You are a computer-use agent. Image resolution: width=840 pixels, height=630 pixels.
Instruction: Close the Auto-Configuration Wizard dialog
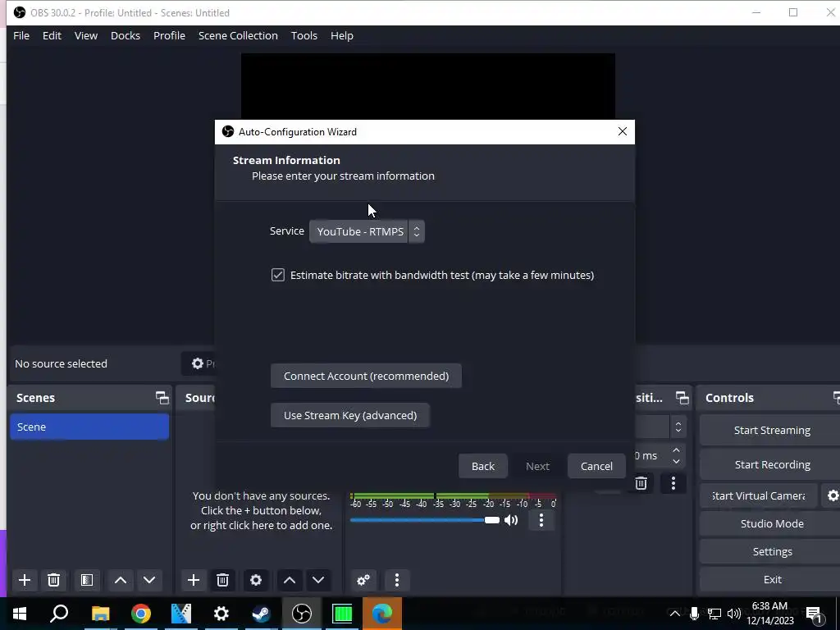click(622, 132)
